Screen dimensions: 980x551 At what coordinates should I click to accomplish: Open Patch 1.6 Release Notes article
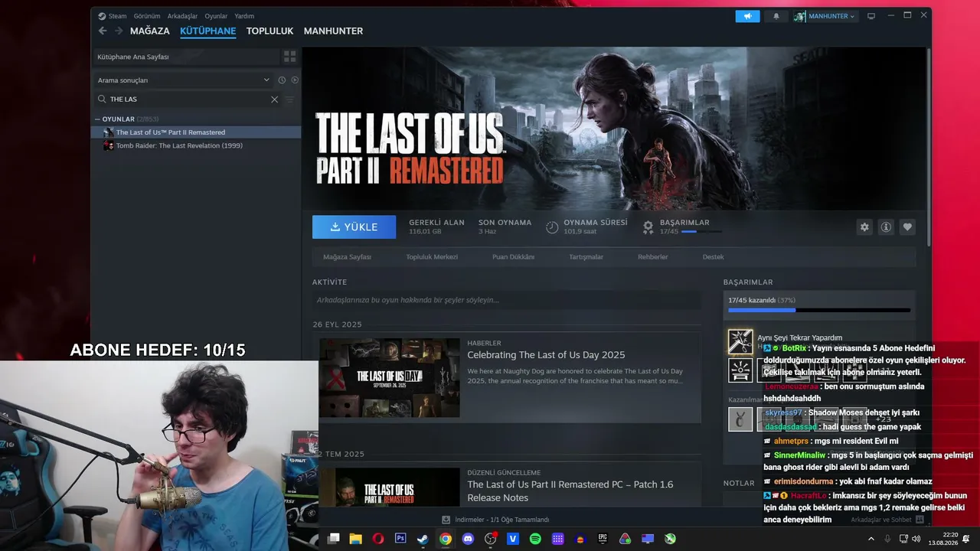pyautogui.click(x=570, y=491)
